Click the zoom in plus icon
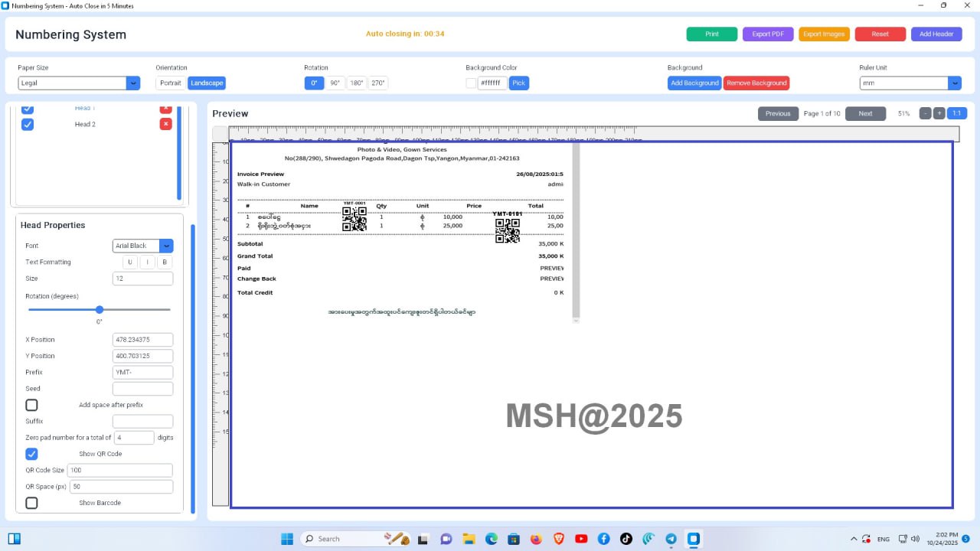Screen dimensions: 980x551 coord(939,113)
